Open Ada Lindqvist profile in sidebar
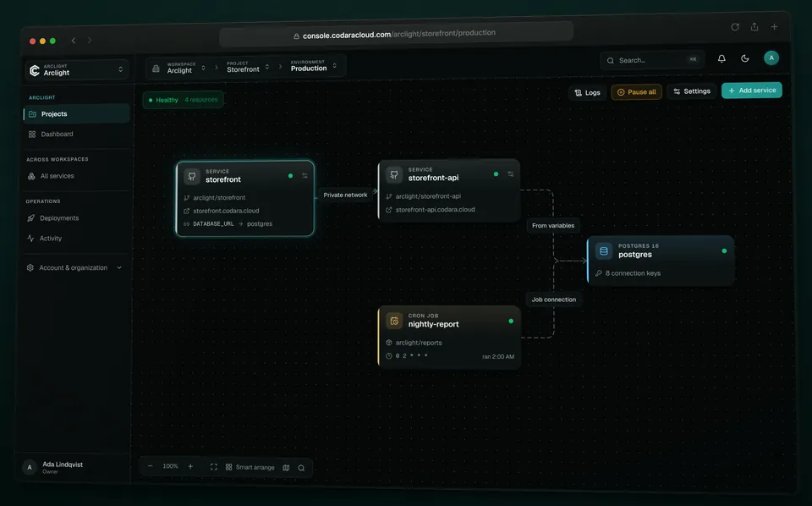This screenshot has width=812, height=506. [73, 468]
